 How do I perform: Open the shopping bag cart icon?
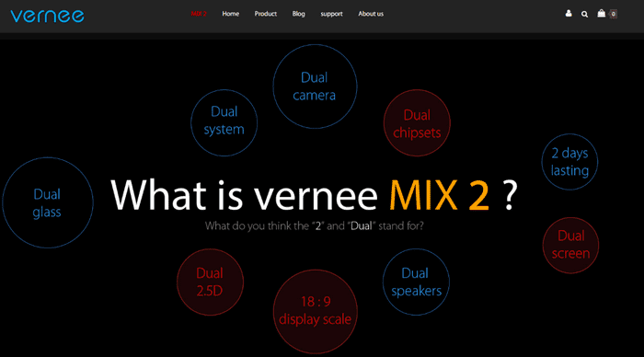(602, 14)
